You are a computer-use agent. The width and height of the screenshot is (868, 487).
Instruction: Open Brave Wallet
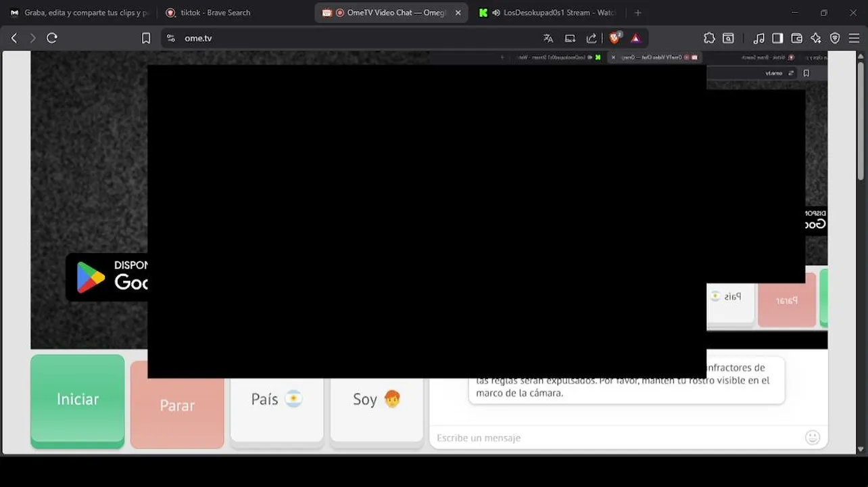coord(797,39)
